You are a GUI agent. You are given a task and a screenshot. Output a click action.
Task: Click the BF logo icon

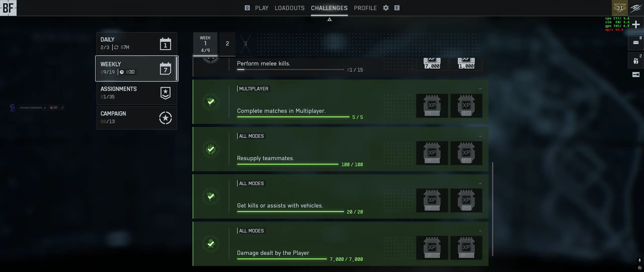8,8
